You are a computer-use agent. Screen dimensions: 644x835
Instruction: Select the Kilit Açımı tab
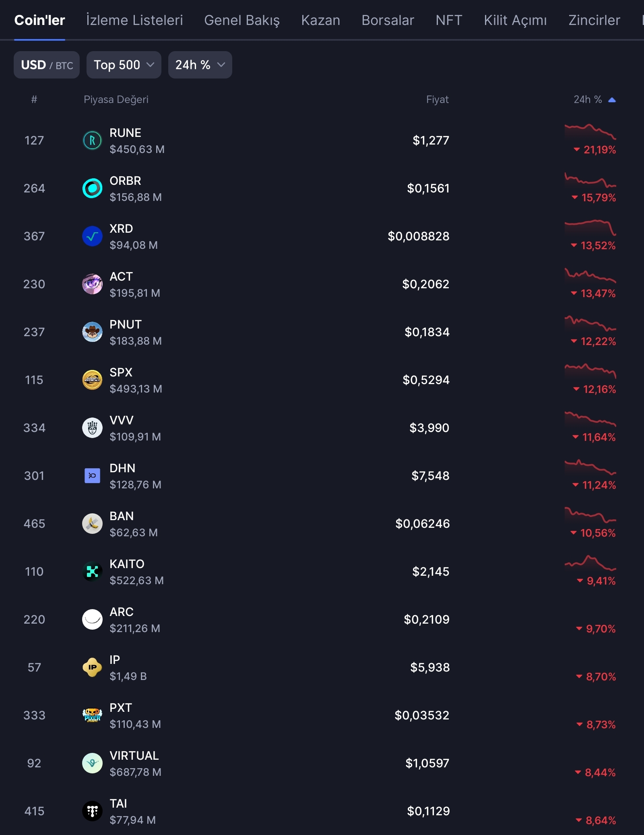(515, 20)
